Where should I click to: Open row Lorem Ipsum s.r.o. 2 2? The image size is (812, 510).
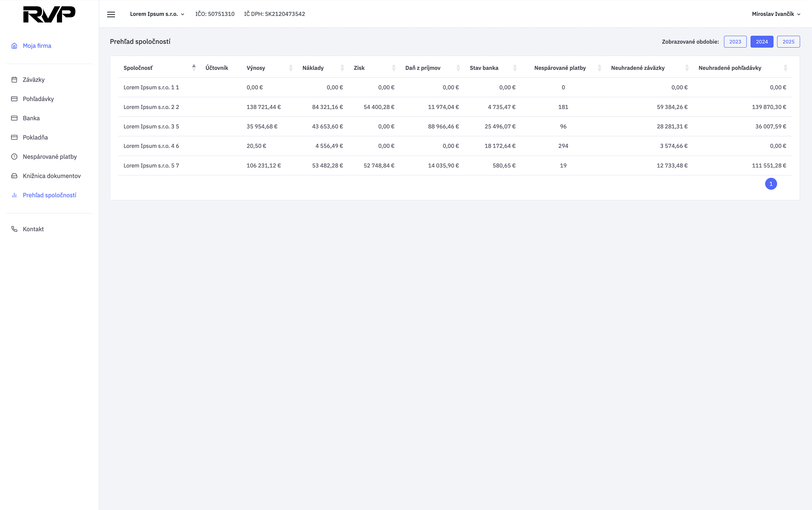point(455,107)
